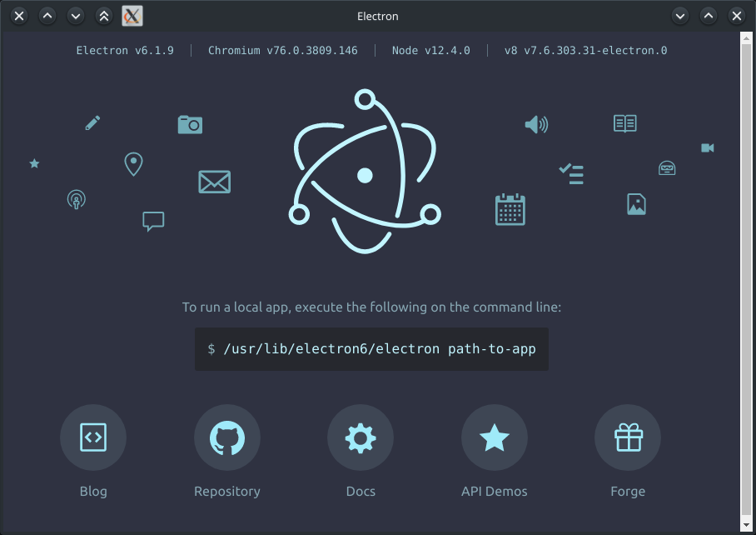Click the vertical scrollbar track
The height and width of the screenshot is (535, 756).
click(746, 281)
